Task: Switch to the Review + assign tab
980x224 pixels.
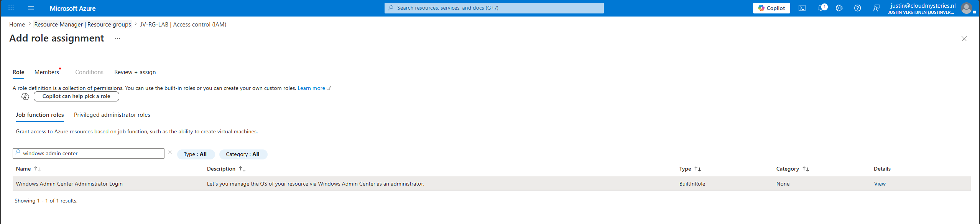Action: click(135, 72)
